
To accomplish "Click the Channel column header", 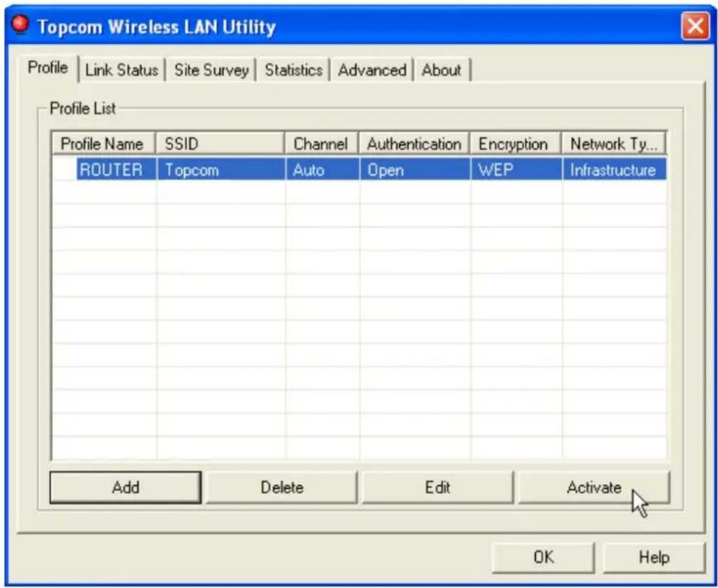I will (x=322, y=144).
